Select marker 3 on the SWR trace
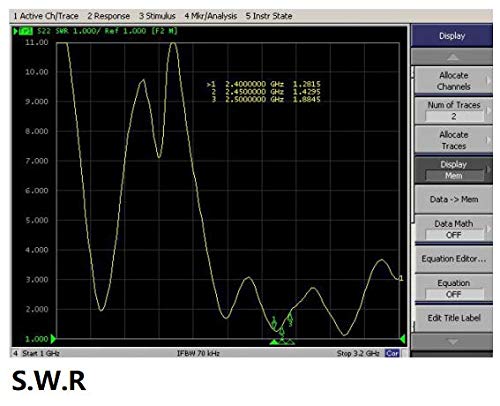 click(290, 319)
